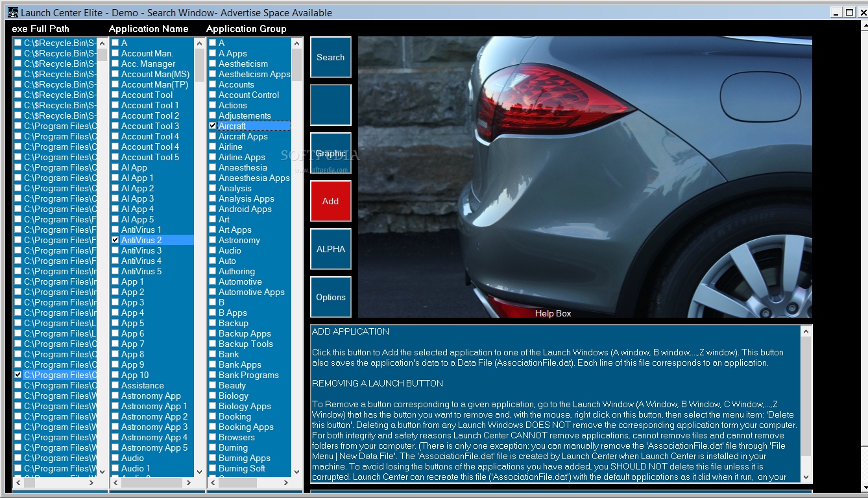
Task: Check the Account Tool 1 checkbox
Action: pos(115,105)
